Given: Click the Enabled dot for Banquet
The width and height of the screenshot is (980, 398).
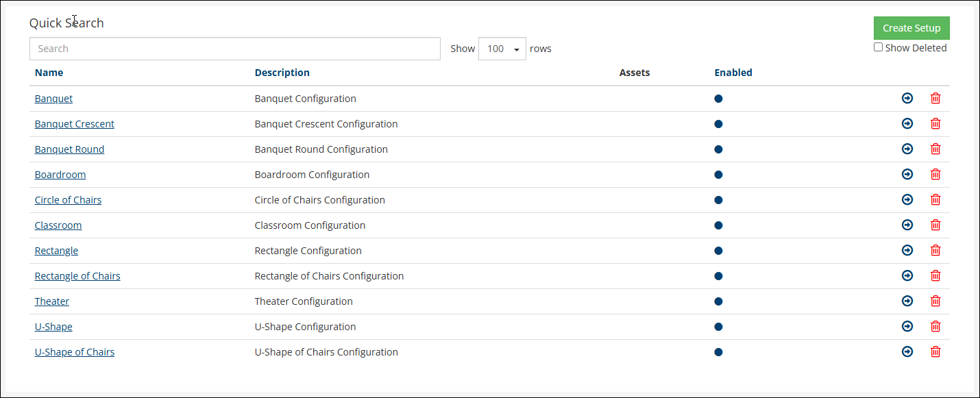Looking at the screenshot, I should [718, 99].
